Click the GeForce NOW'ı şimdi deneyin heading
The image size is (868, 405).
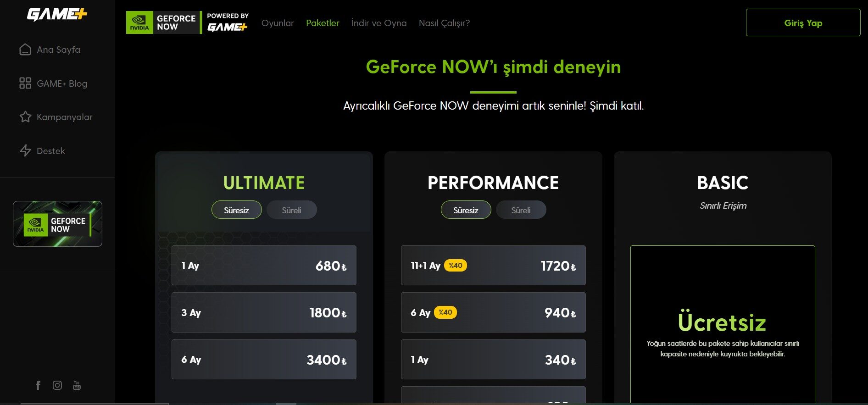(x=493, y=67)
